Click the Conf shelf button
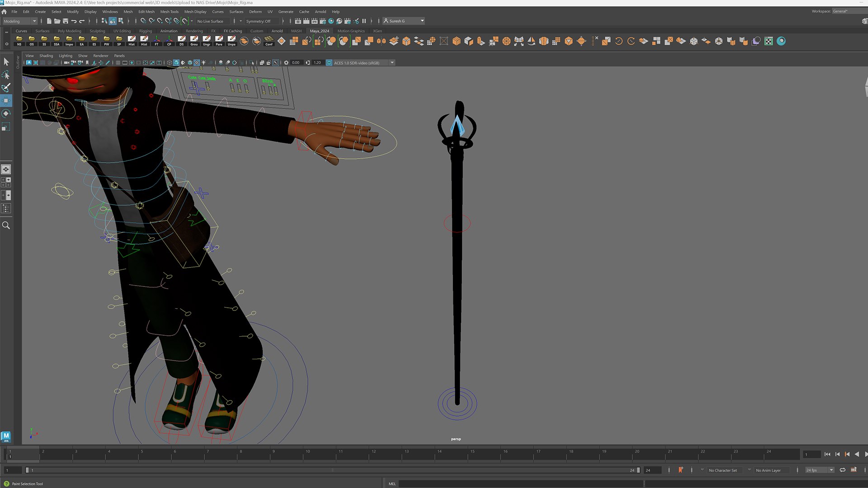The width and height of the screenshot is (868, 488). [269, 41]
